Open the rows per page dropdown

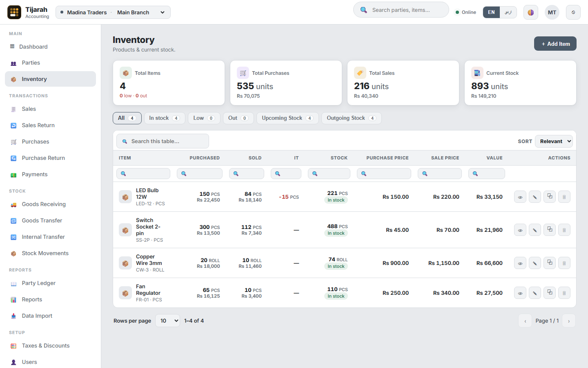point(167,321)
